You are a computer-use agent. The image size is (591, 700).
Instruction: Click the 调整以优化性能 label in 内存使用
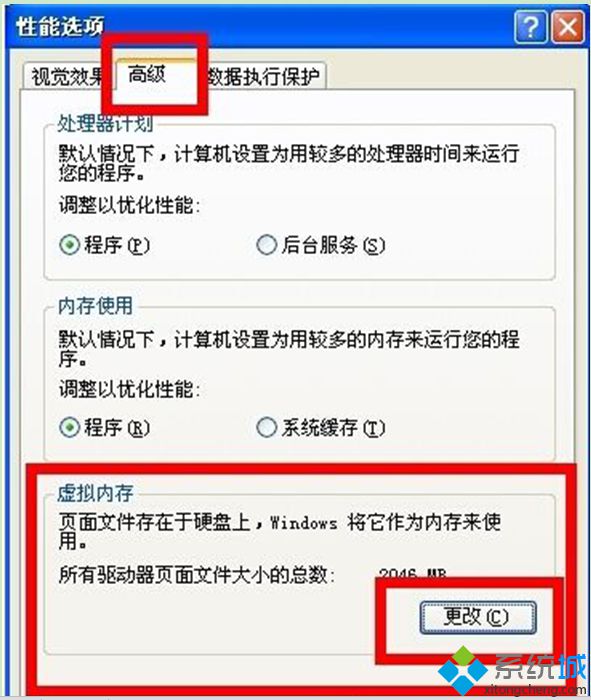click(129, 389)
